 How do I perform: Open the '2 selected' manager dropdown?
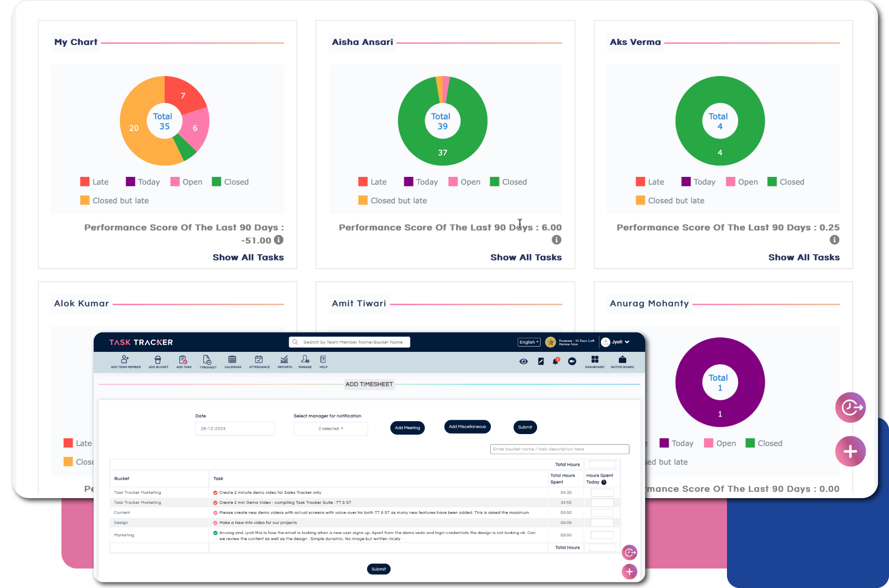331,429
